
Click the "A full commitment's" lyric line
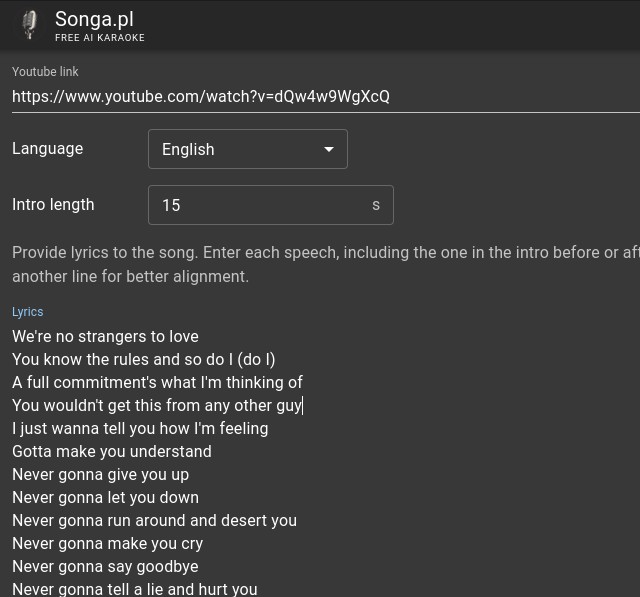pyautogui.click(x=157, y=382)
